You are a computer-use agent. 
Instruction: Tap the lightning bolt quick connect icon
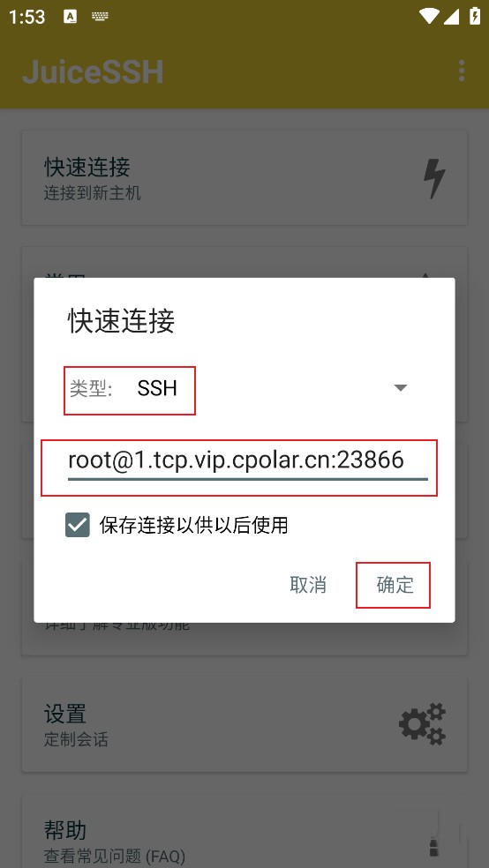coord(434,178)
